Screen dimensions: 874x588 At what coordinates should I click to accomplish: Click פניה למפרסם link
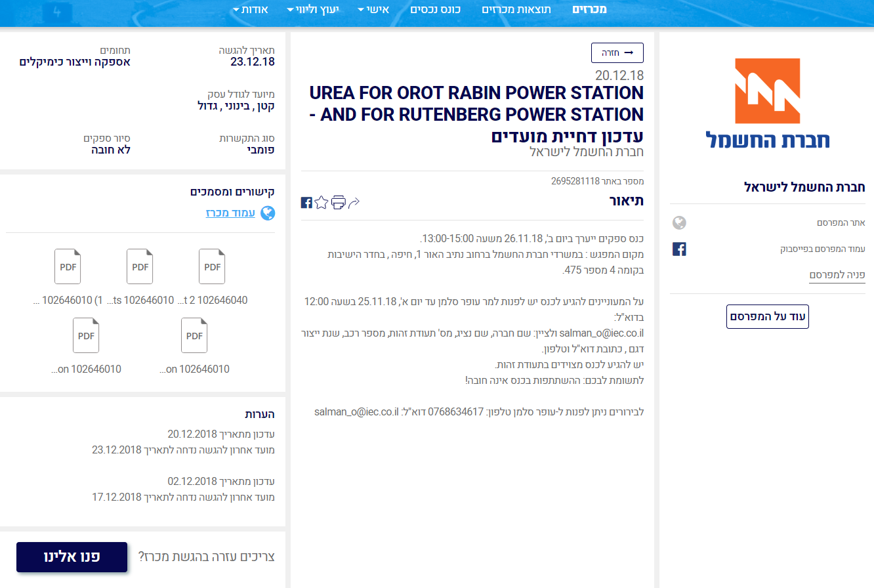coord(837,274)
